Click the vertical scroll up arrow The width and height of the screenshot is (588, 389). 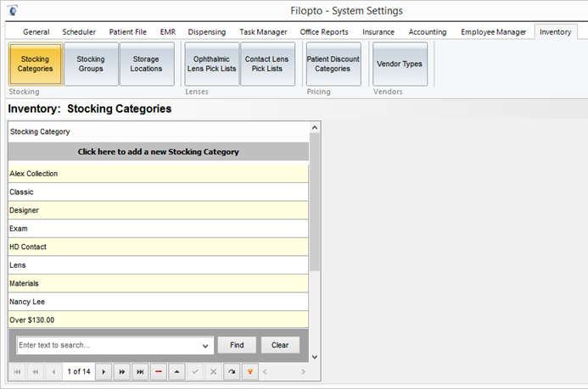(315, 128)
